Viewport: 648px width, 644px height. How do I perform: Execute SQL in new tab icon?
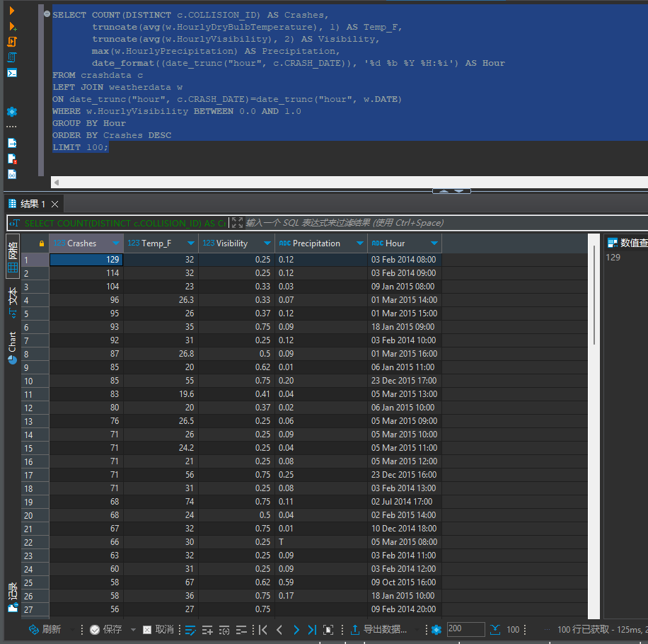click(x=13, y=26)
